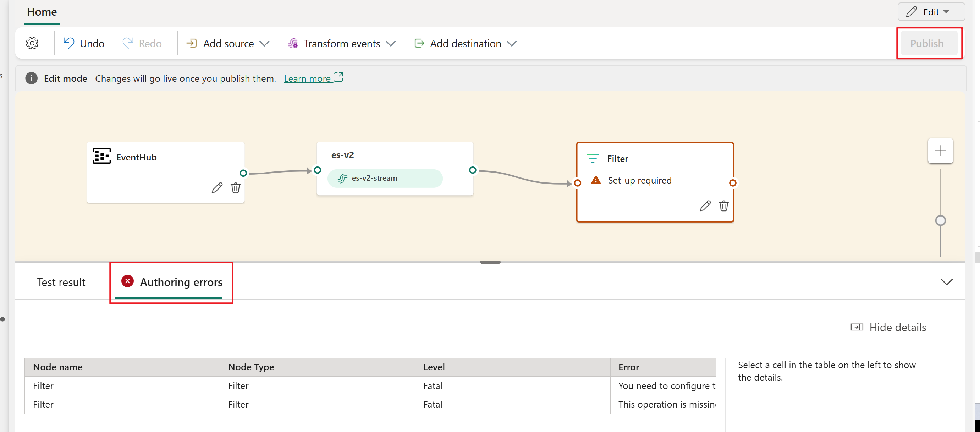Click the delete trash icon on Filter node
Image resolution: width=980 pixels, height=432 pixels.
[x=722, y=206]
